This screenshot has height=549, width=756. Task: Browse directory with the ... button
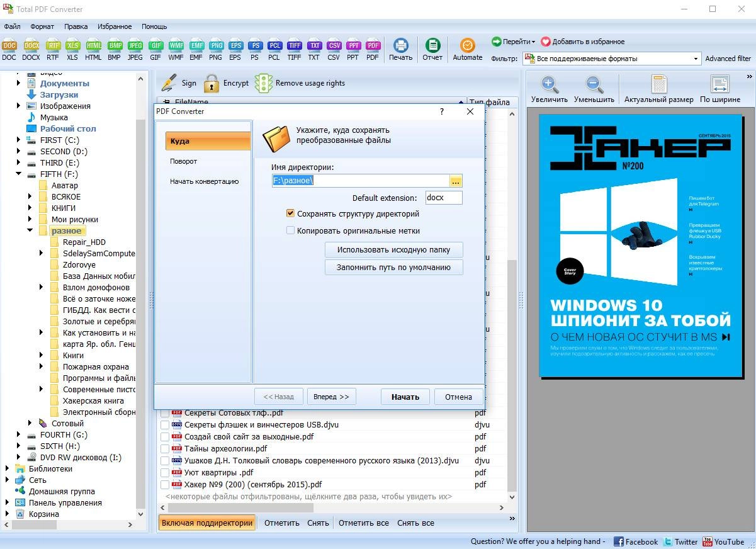[456, 181]
